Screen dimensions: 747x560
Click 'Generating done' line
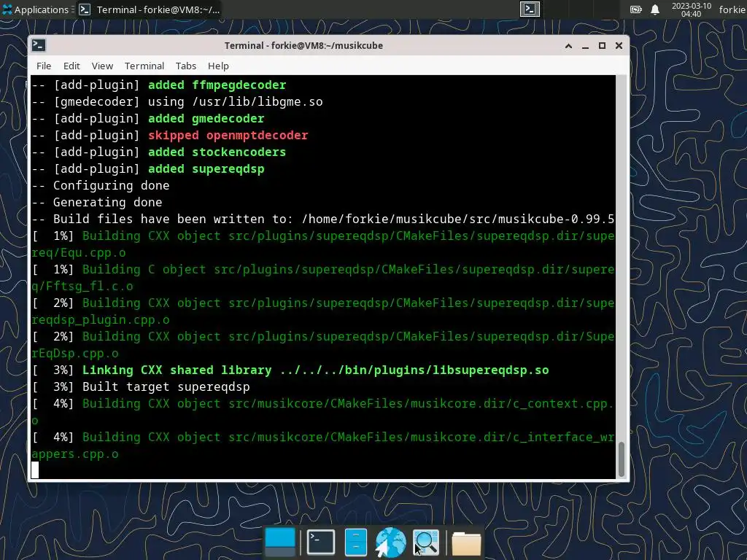coord(97,203)
